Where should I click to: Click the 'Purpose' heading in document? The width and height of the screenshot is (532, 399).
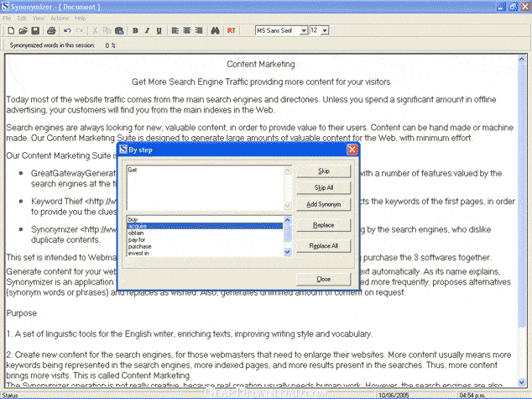coord(21,313)
